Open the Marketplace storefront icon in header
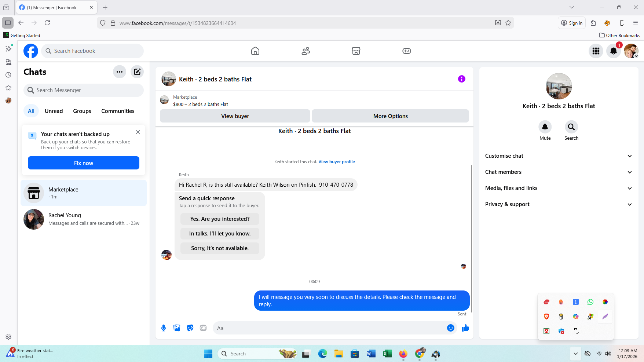 click(x=356, y=51)
